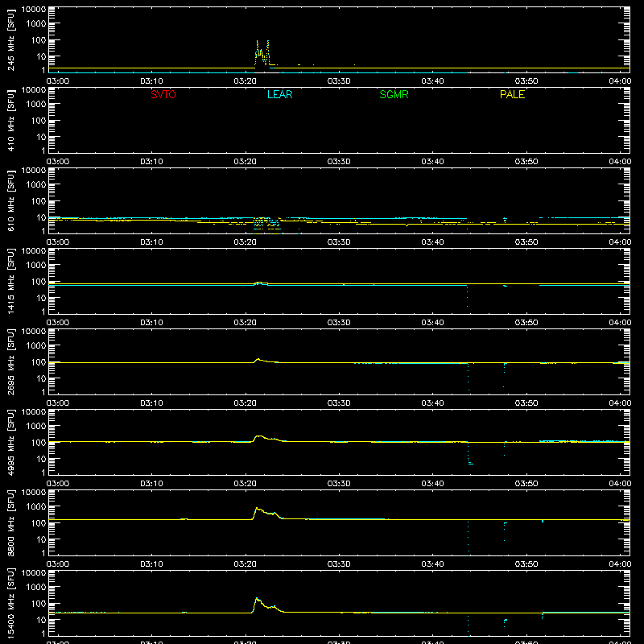Click 03:20 tick under the 245 MHz panel
Screen dimensions: 644x644
coord(246,81)
